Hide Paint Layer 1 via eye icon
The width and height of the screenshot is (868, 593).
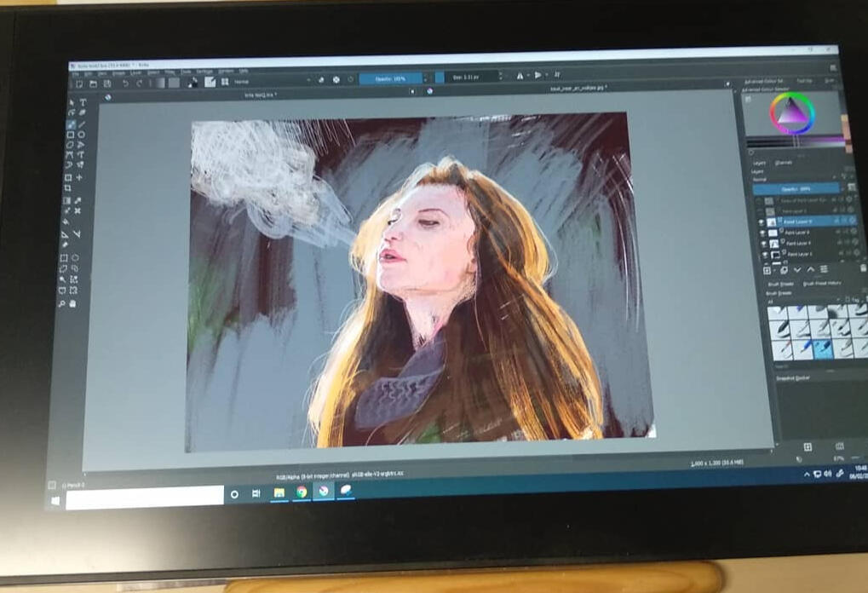764,255
